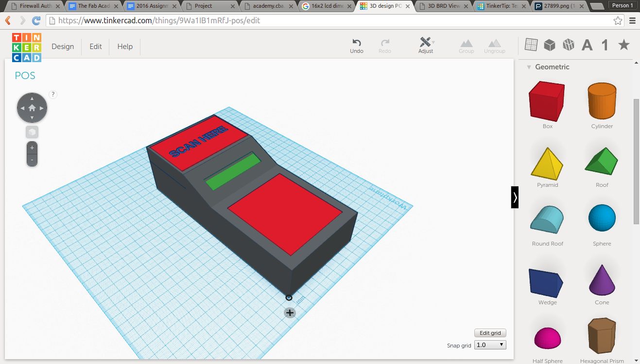Click the Ungroup icon
The image size is (640, 364).
click(x=494, y=42)
